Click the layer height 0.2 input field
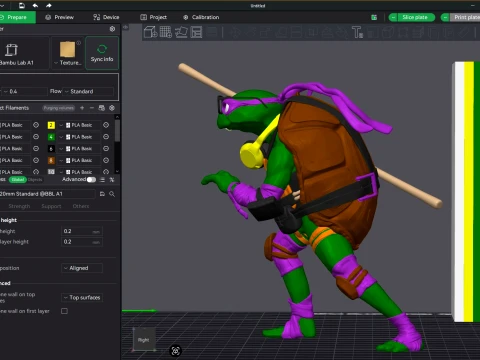Image resolution: width=480 pixels, height=360 pixels. [82, 231]
